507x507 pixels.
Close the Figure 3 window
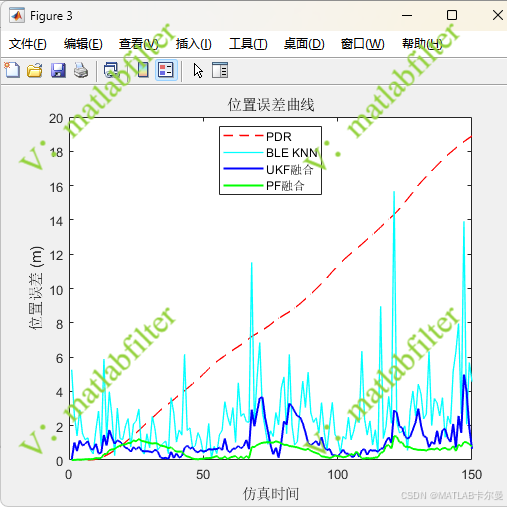(x=498, y=15)
